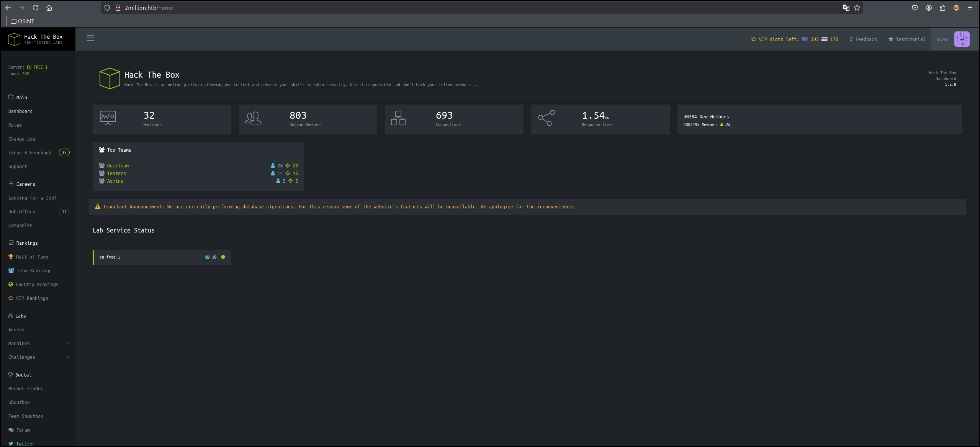
Task: Expand the Challenges submenu chevron
Action: tap(67, 357)
